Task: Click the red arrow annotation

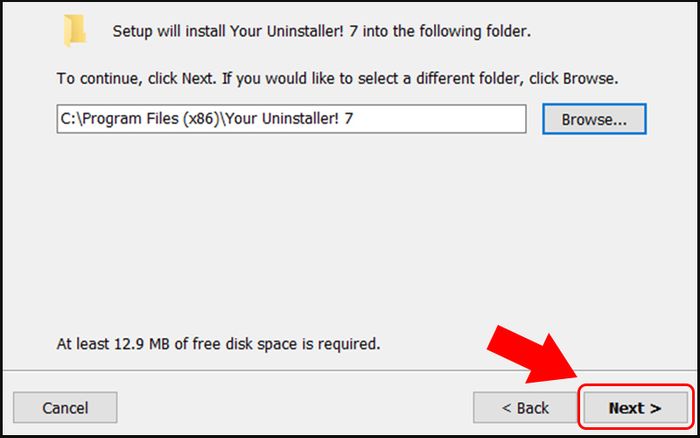Action: click(x=532, y=354)
